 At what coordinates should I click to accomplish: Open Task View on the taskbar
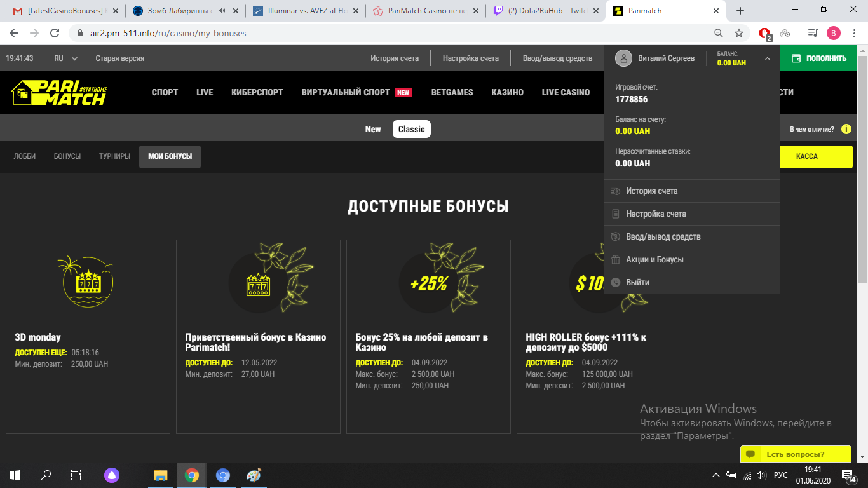[76, 475]
